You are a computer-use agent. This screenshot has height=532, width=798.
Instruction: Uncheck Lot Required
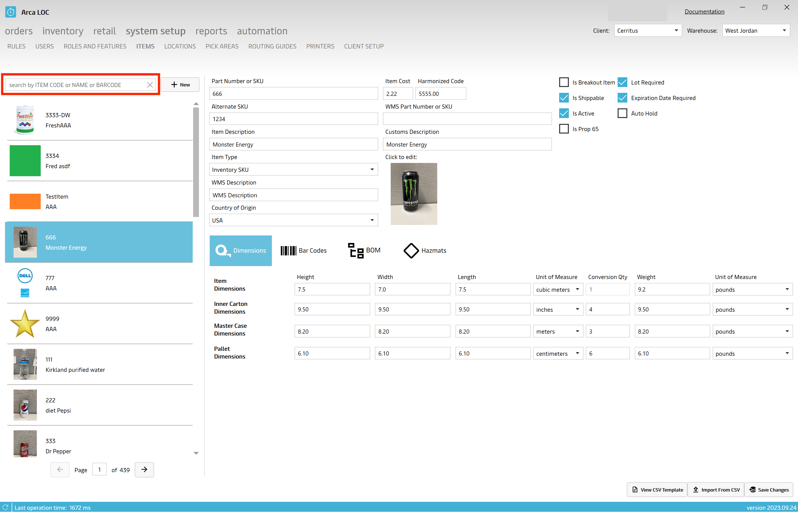click(623, 83)
